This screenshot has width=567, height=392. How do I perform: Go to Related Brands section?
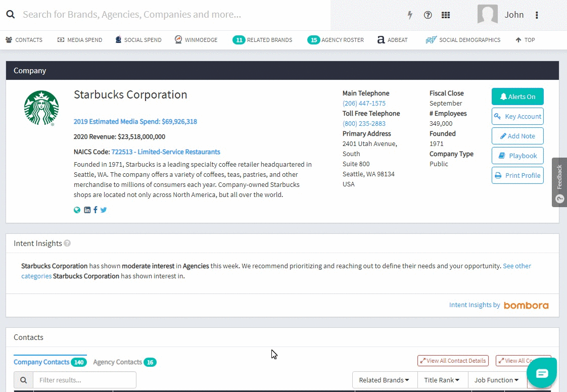pos(262,40)
